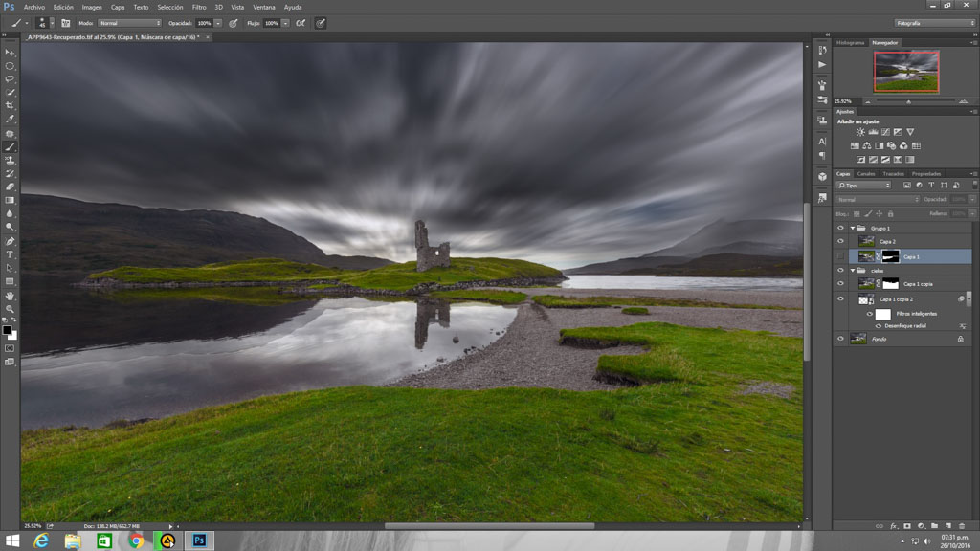Switch to the Canales tab
Viewport: 980px width, 551px height.
[x=865, y=174]
